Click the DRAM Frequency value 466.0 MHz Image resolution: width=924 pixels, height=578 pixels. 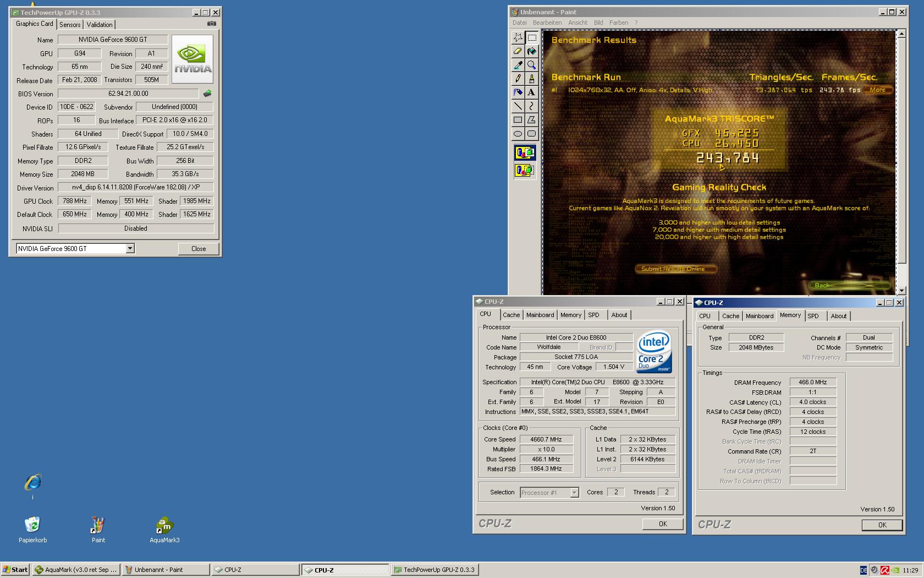point(813,382)
